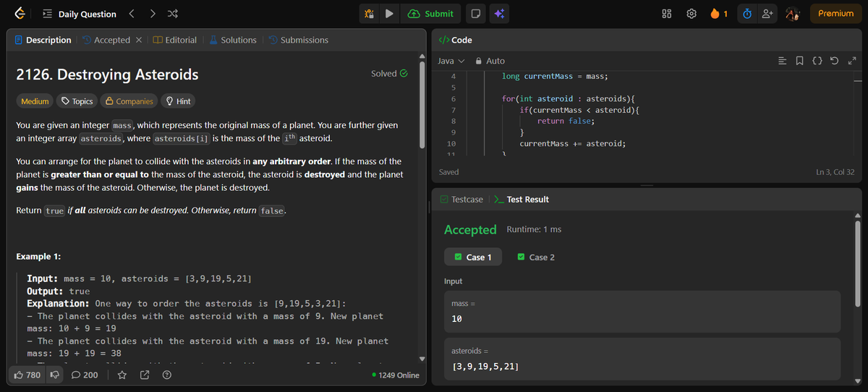Open the Editorial tab
The width and height of the screenshot is (868, 392).
click(175, 40)
